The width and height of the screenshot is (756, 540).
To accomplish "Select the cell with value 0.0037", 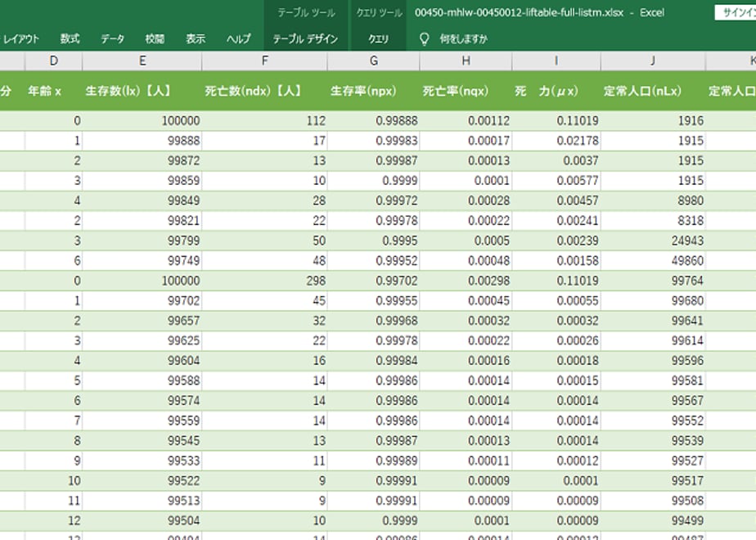I will tap(556, 160).
